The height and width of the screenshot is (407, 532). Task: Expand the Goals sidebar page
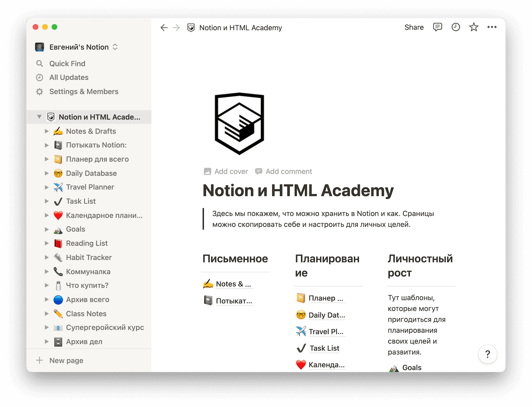tap(47, 229)
